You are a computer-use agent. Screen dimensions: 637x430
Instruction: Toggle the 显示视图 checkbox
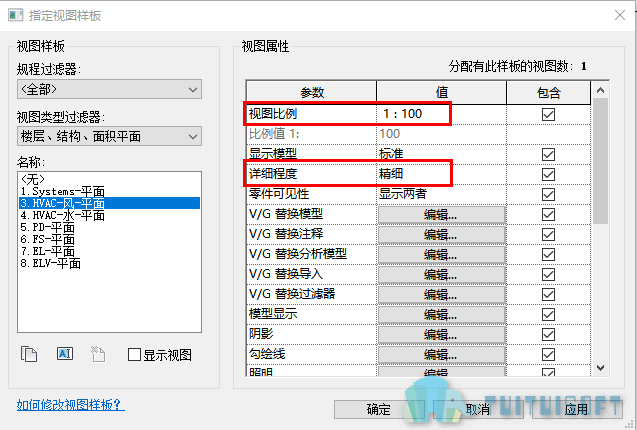134,355
